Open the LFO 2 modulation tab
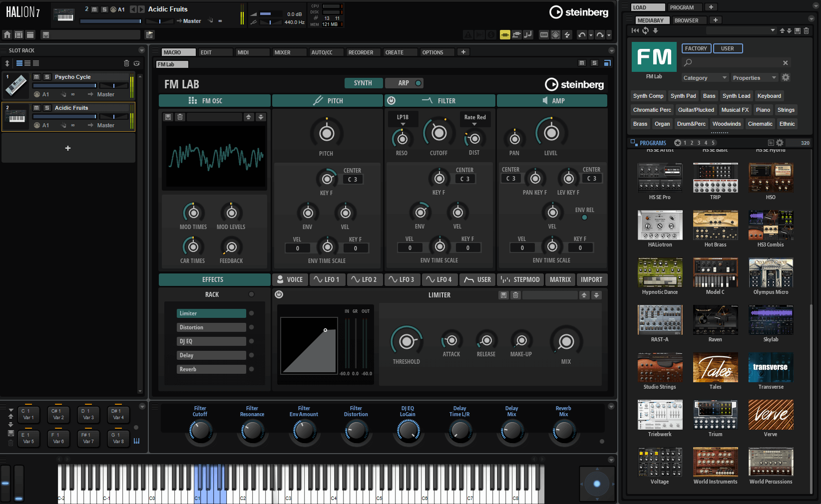 tap(364, 280)
